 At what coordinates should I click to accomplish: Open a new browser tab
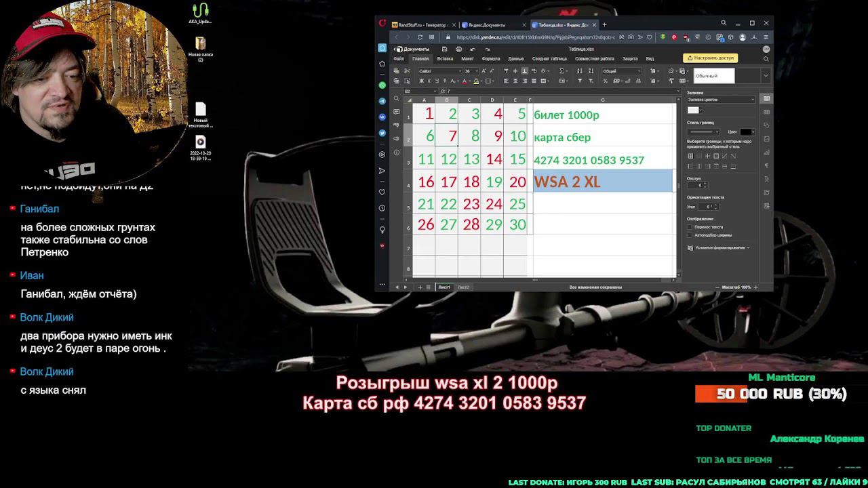coord(604,24)
